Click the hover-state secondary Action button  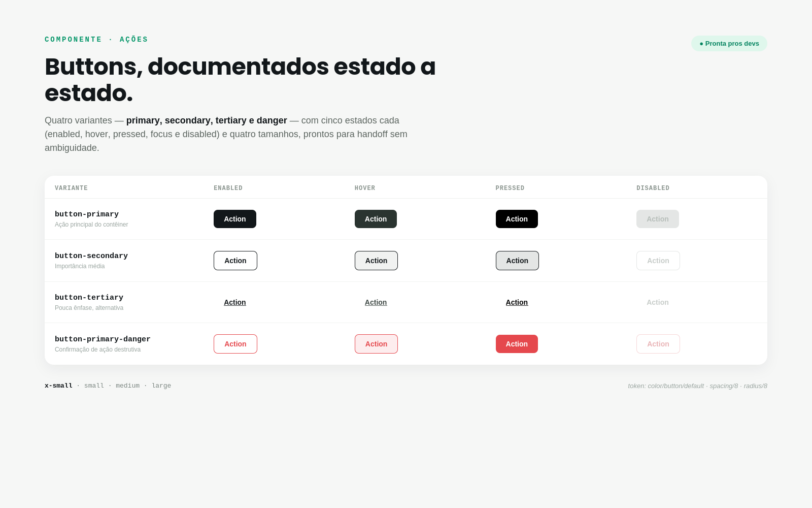376,261
